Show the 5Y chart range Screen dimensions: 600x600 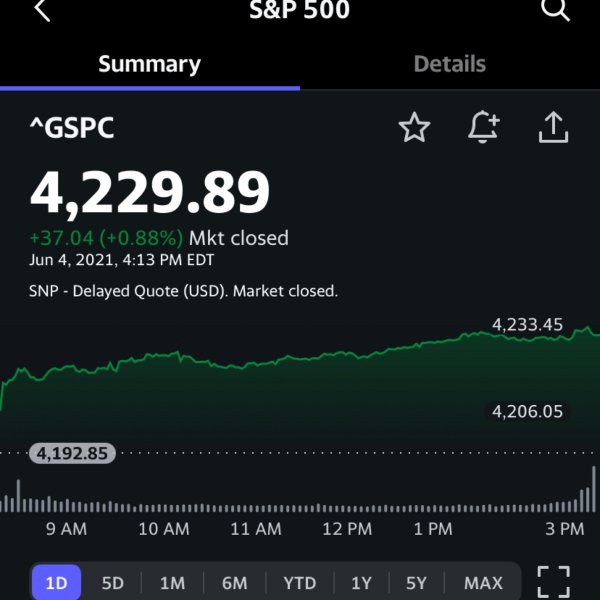coord(416,583)
